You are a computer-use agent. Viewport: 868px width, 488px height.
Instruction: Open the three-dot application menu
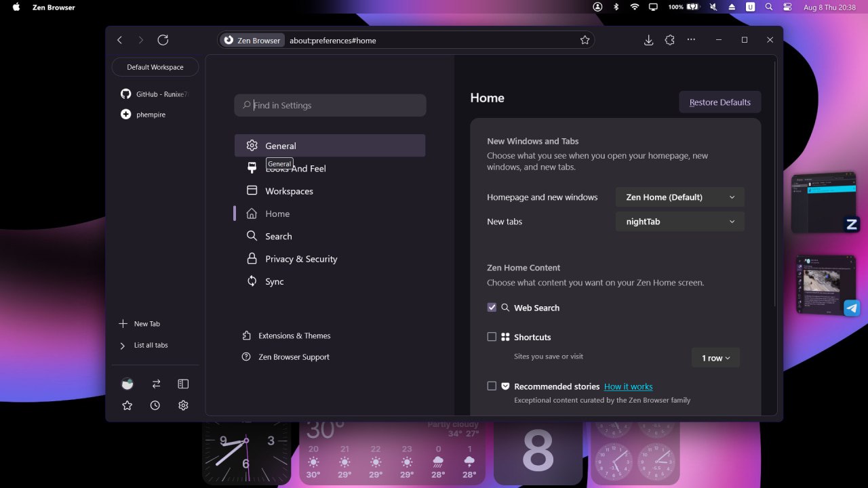[x=691, y=40]
